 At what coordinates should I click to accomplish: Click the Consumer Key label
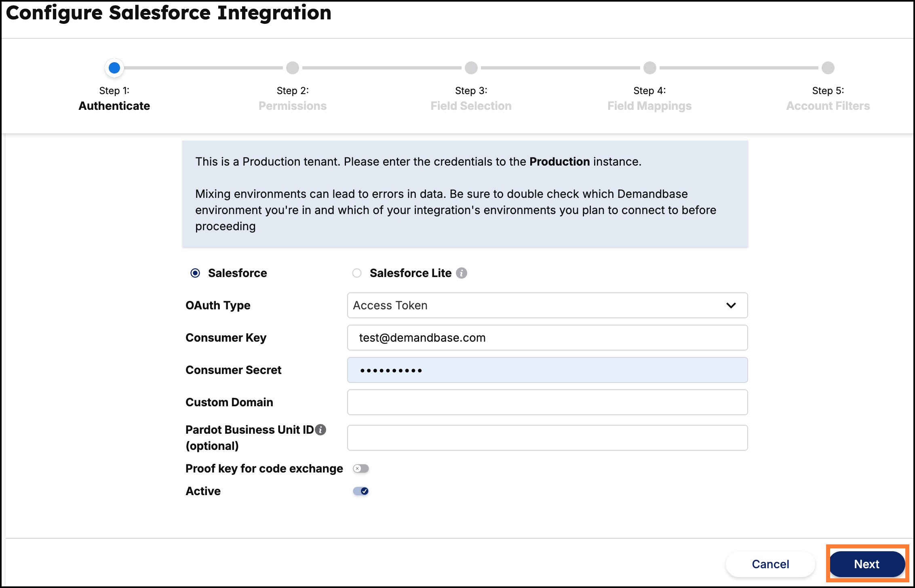click(226, 338)
